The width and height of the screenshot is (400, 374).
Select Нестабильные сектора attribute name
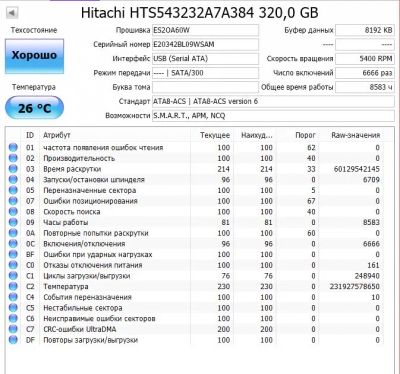click(x=83, y=308)
